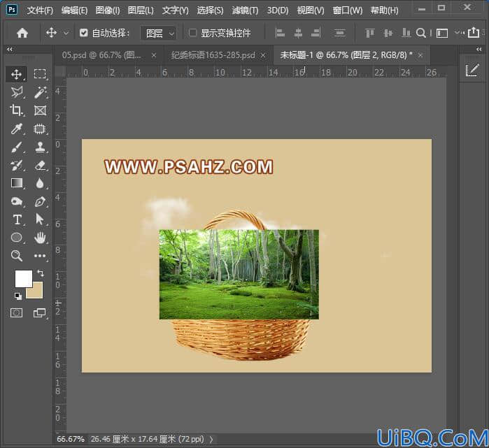Close the 未标题-1 document tab
This screenshot has height=448, width=489.
(420, 55)
